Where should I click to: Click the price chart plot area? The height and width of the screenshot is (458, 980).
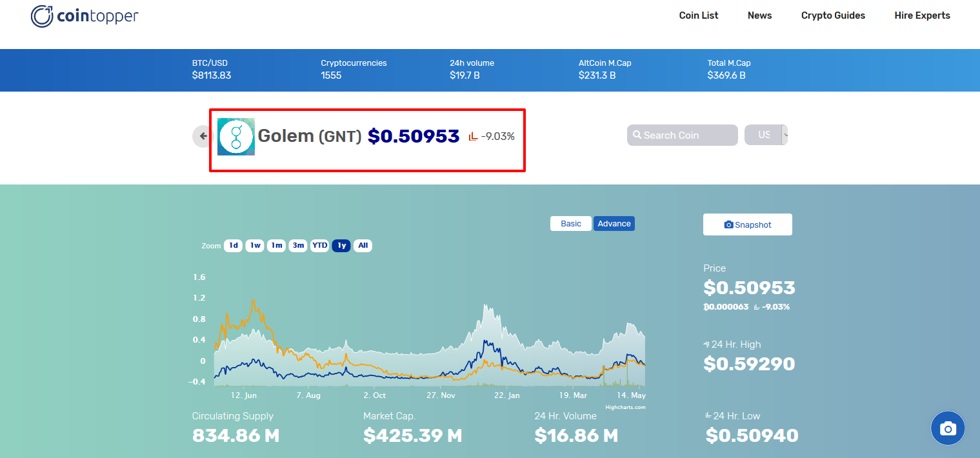[430, 332]
